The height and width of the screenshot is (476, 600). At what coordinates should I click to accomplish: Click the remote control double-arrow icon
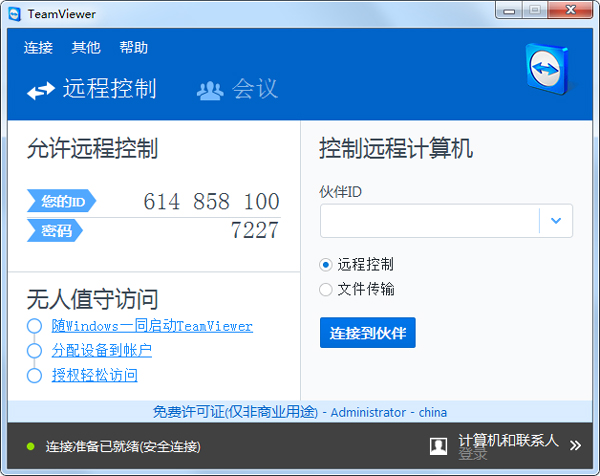[x=41, y=90]
